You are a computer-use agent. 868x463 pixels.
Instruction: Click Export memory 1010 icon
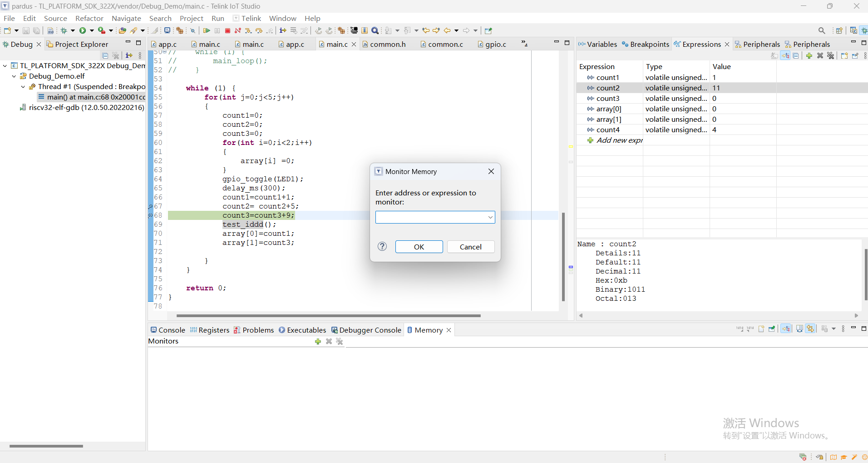pyautogui.click(x=750, y=329)
